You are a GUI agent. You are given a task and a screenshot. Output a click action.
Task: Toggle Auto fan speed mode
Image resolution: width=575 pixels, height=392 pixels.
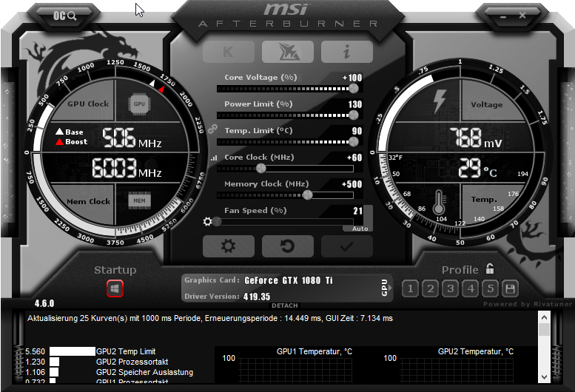coord(360,229)
